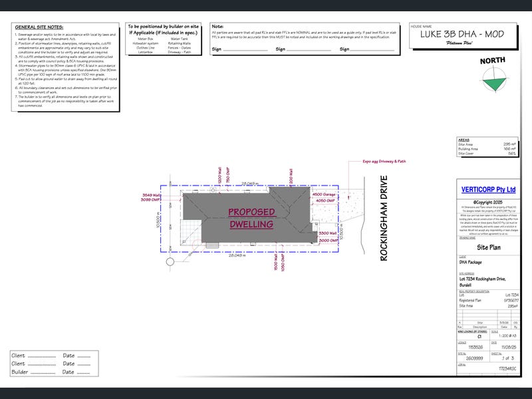The height and width of the screenshot is (399, 532).
Task: Click the ©Copyright 2025 text
Action: [x=488, y=202]
